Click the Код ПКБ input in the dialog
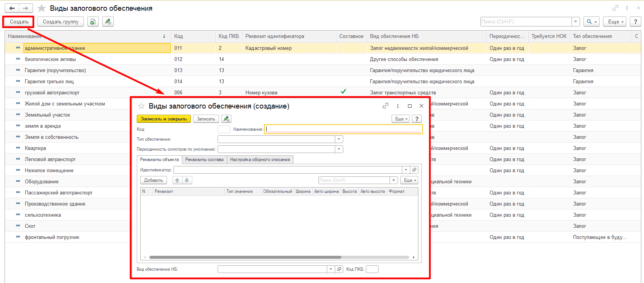Screen dimensions: 644x283 coord(372,269)
